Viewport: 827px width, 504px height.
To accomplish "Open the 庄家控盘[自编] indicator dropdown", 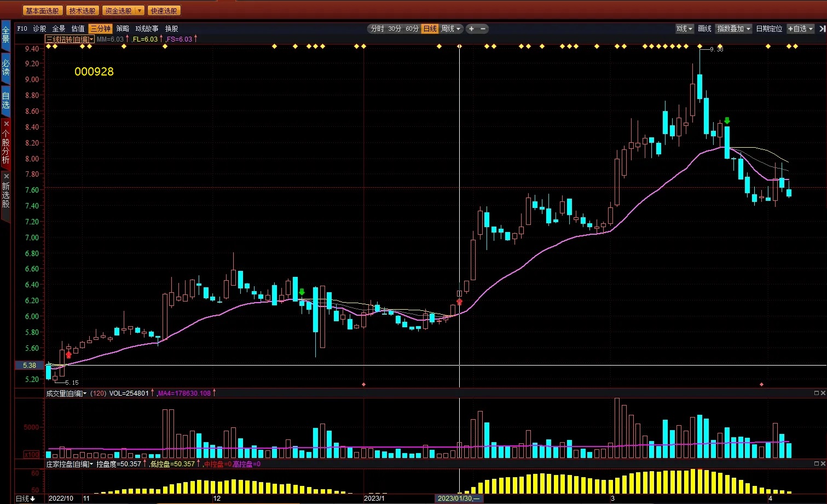I will (70, 464).
